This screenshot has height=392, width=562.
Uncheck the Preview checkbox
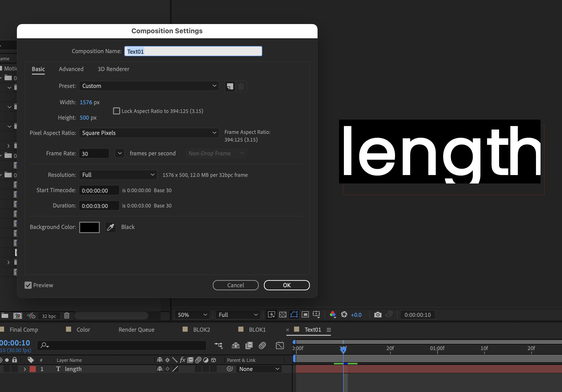click(x=28, y=285)
